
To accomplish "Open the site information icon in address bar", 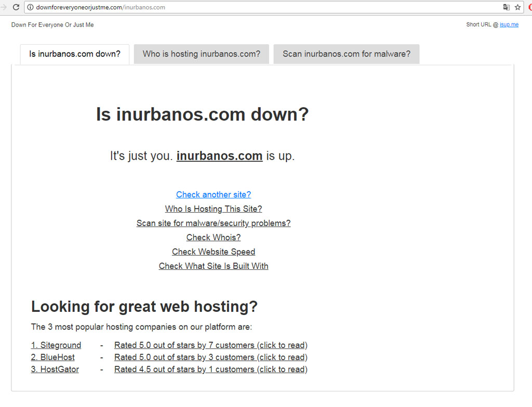I will point(30,7).
